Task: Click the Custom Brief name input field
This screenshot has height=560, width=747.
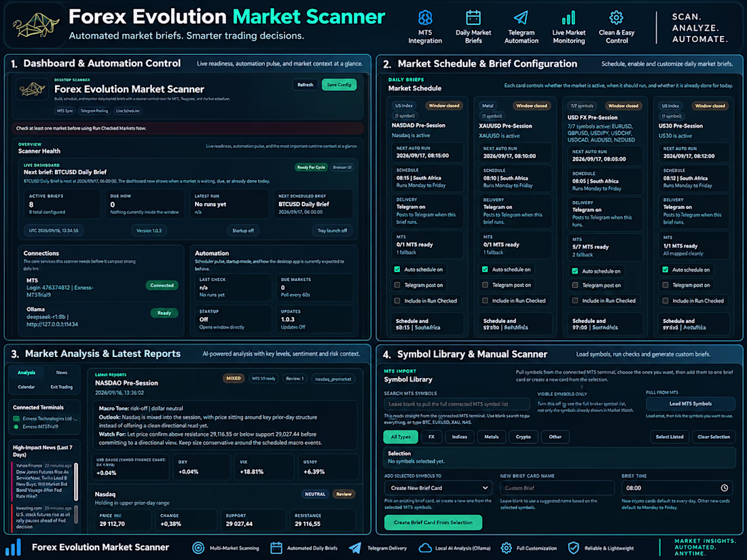Action: [557, 488]
